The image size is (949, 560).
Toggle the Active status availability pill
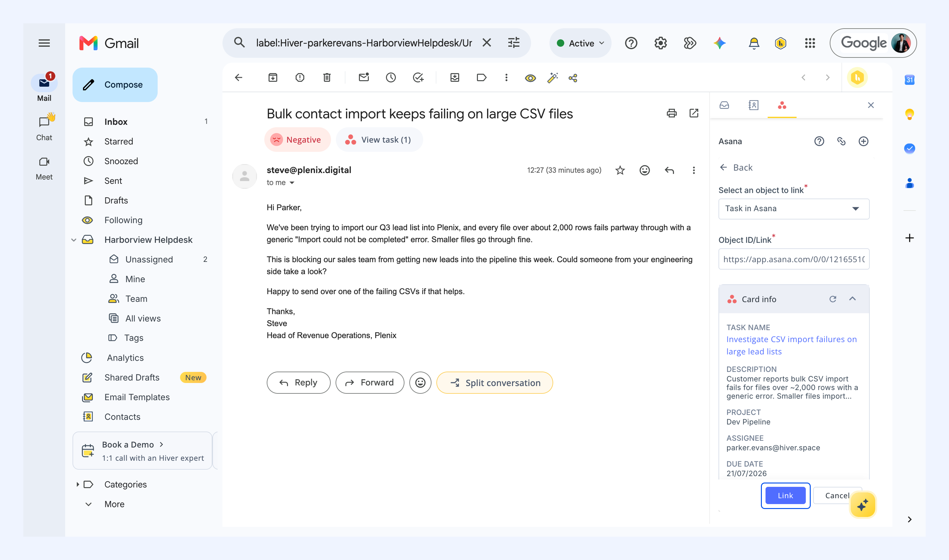[580, 43]
